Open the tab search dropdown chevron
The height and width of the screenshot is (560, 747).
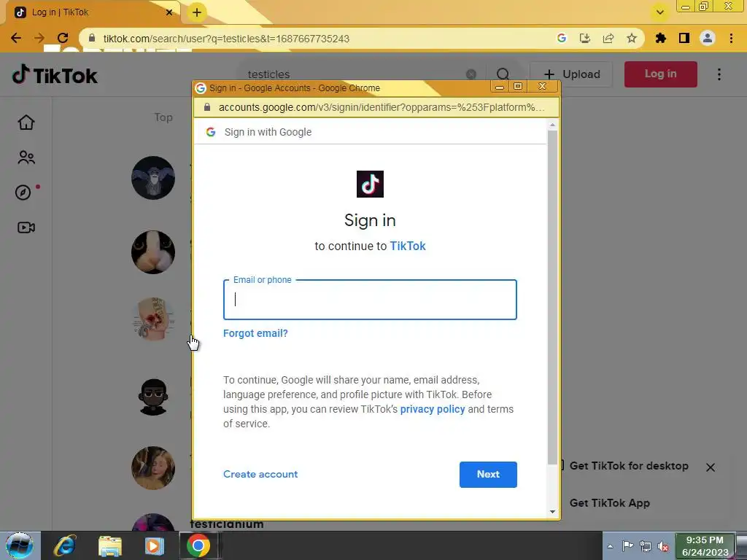pyautogui.click(x=659, y=12)
